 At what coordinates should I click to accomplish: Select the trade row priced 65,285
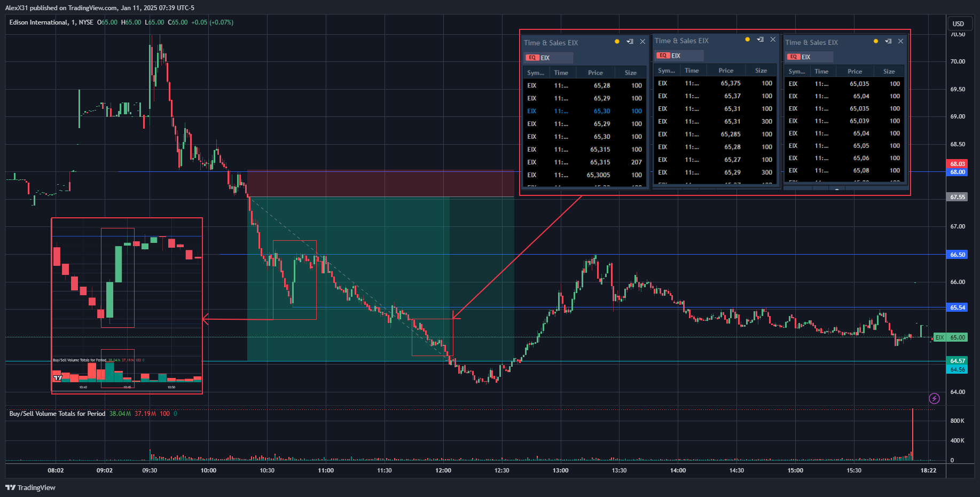coord(715,135)
